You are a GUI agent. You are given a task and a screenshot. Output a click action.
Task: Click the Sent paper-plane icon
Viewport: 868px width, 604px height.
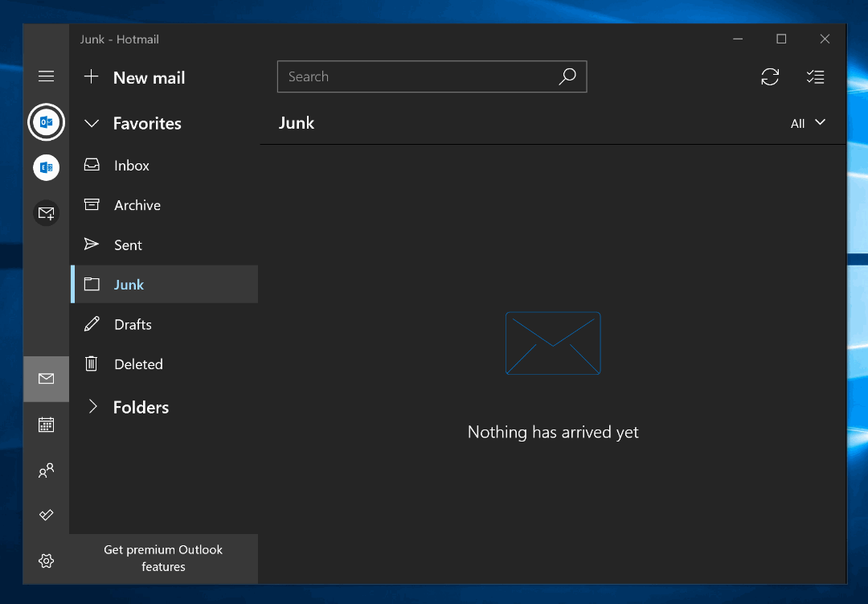[x=92, y=244]
